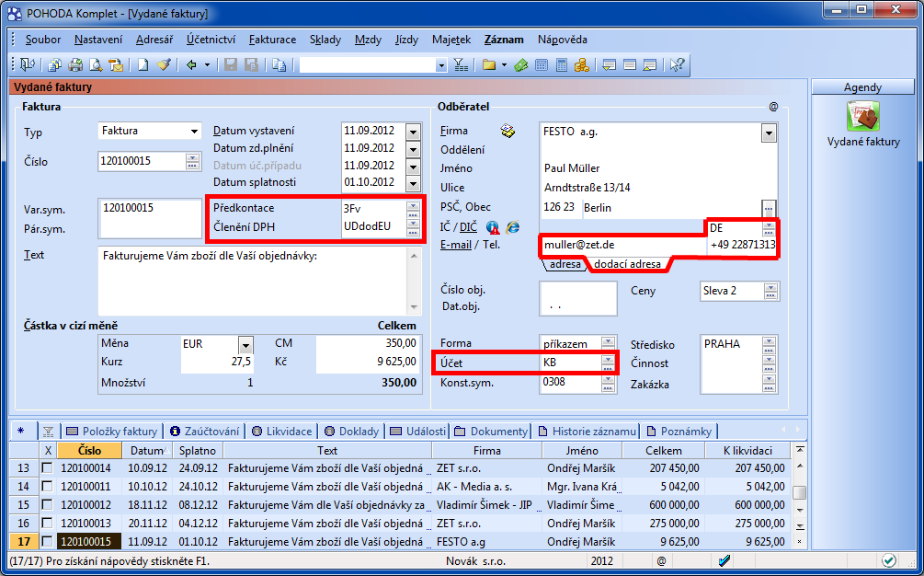924x576 pixels.
Task: Tick checkbox for invoice 120100011
Action: pyautogui.click(x=47, y=487)
